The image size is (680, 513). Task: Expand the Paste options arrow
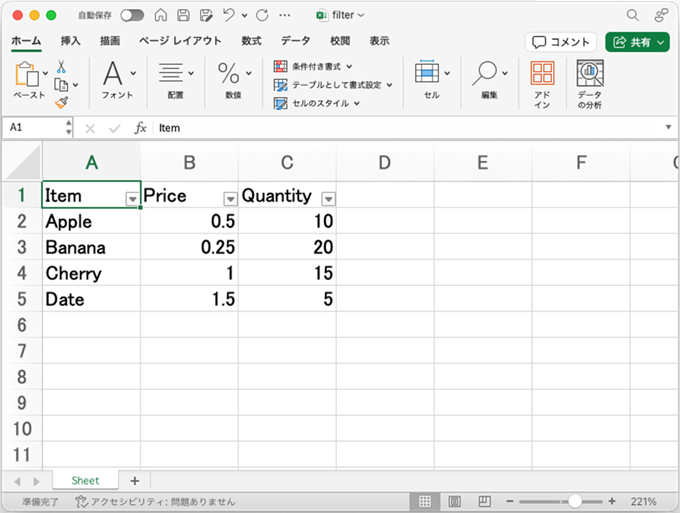tap(45, 73)
